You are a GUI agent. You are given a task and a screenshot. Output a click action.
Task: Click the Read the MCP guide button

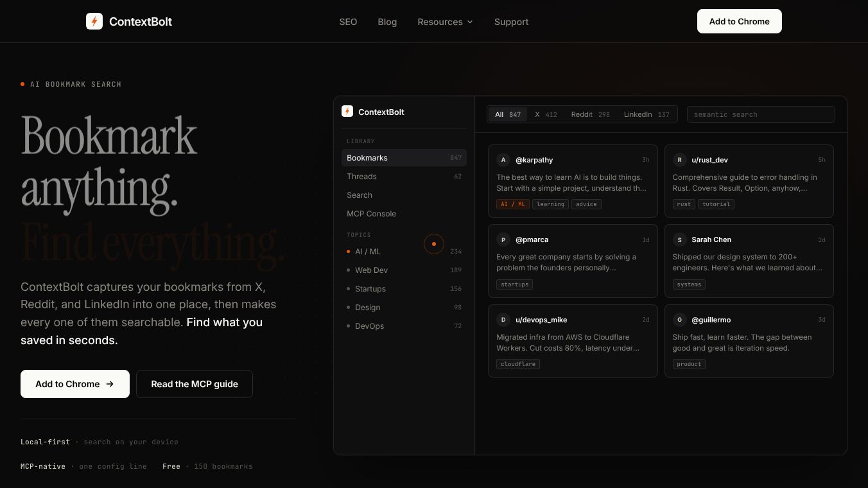[x=195, y=384]
